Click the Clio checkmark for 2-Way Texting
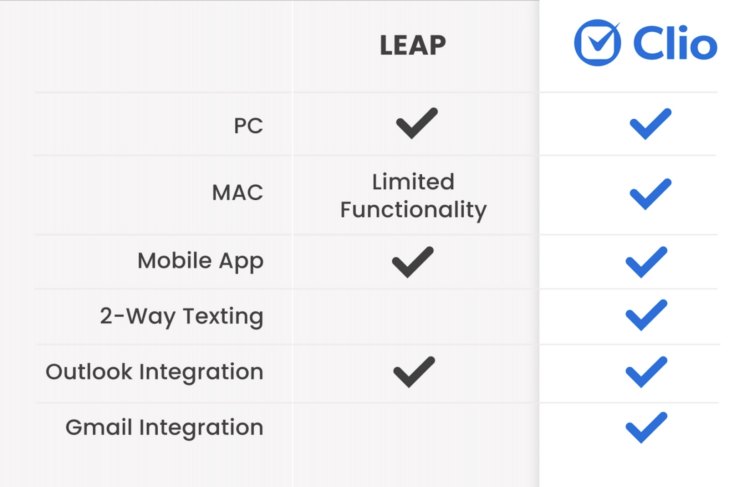Viewport: 750px width, 487px height. point(646,316)
